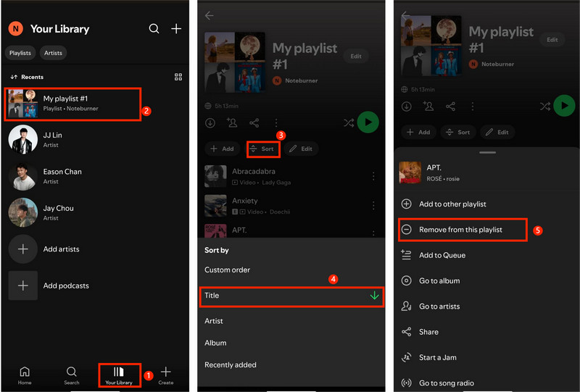
Task: Share playlist on track menu screen
Action: tap(450, 107)
